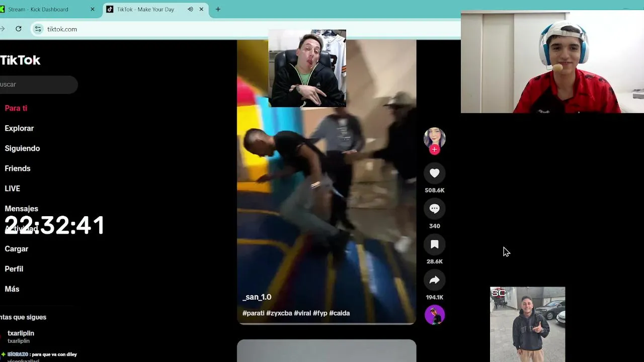This screenshot has width=644, height=362.
Task: View site information icon in address bar
Action: click(38, 29)
